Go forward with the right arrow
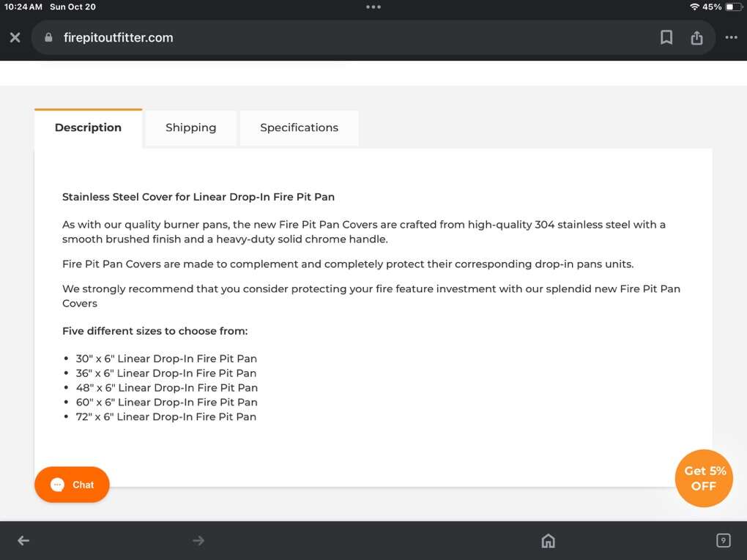Image resolution: width=747 pixels, height=560 pixels. [198, 541]
